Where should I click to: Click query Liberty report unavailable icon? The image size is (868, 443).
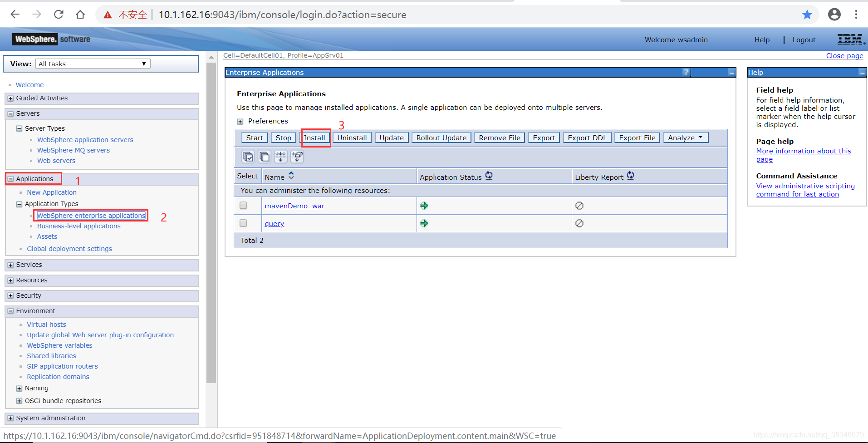pyautogui.click(x=579, y=223)
